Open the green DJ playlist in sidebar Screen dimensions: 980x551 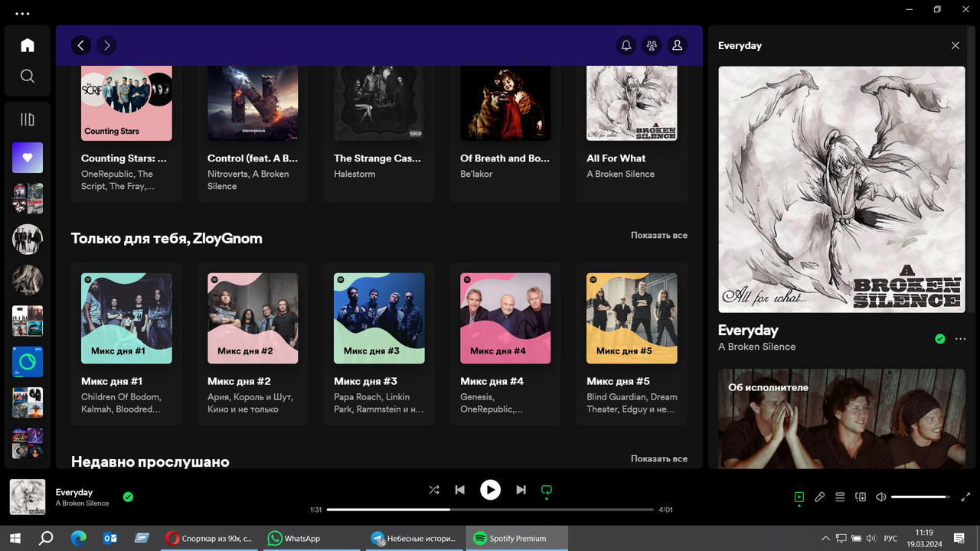pos(28,362)
